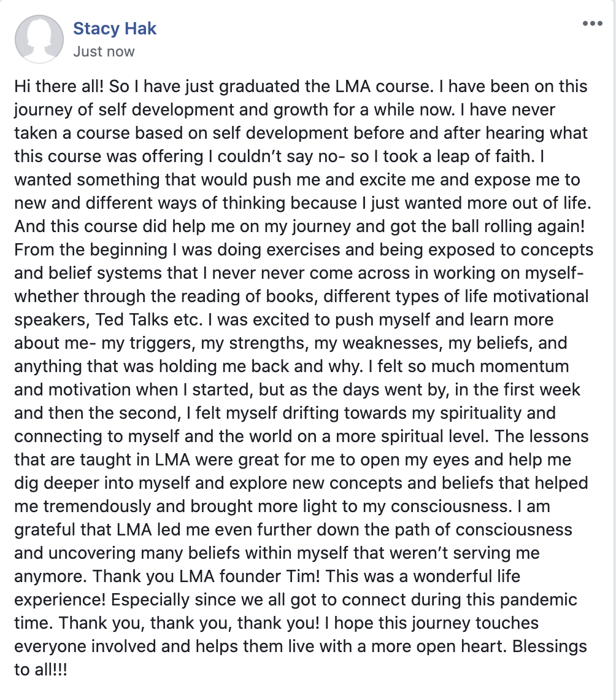The width and height of the screenshot is (616, 700).
Task: Click the opening words 'Hi there all!'
Action: [x=59, y=86]
